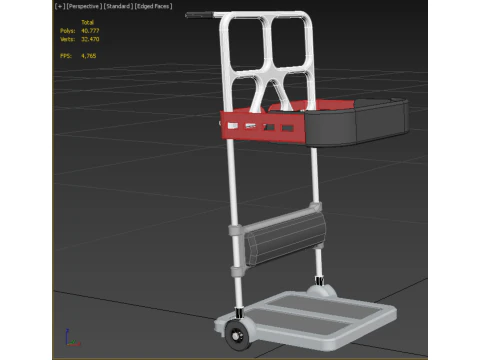Open the [+] viewport general menu
Viewport: 480px width, 360px height.
60,6
